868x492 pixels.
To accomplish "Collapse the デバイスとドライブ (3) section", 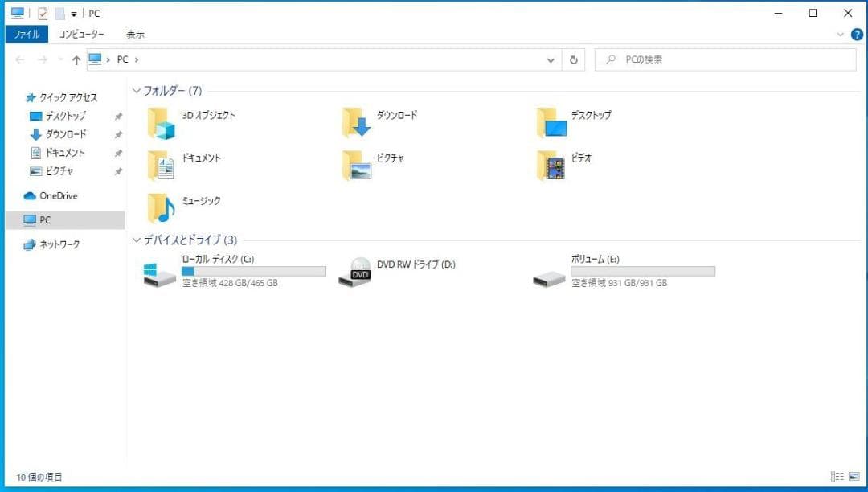I will [136, 240].
